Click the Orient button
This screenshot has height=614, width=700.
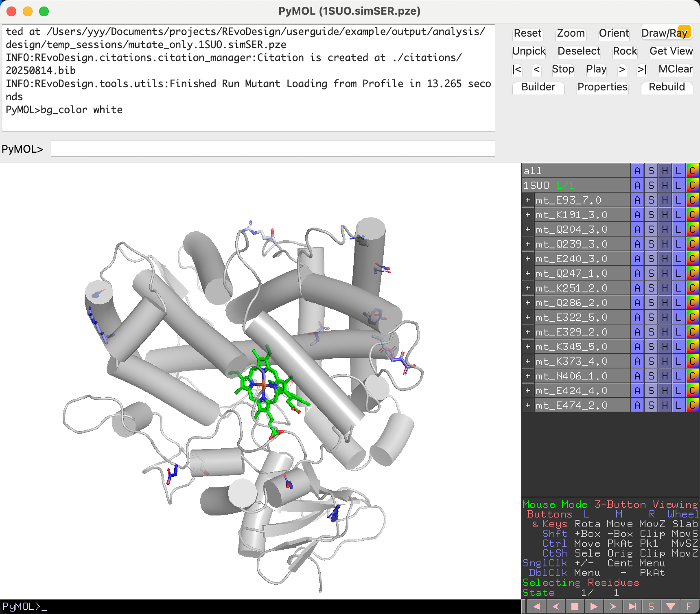point(614,33)
